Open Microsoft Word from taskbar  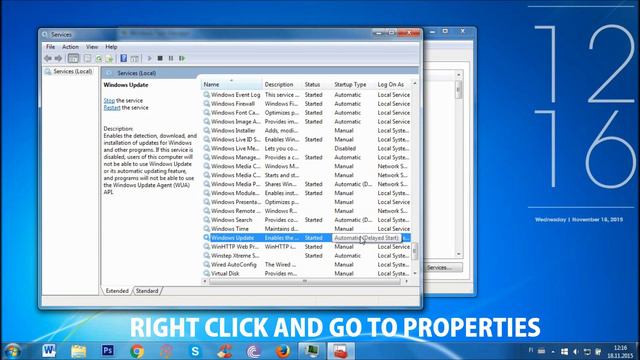pos(49,351)
